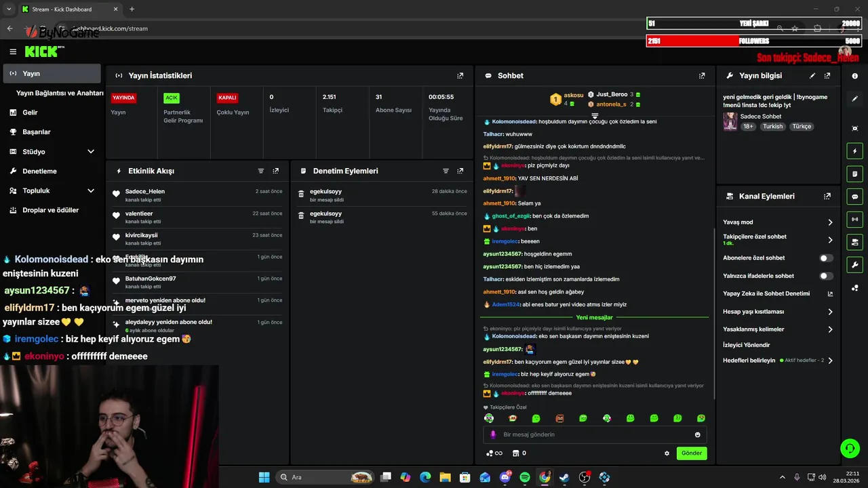Screen dimensions: 868x488
Task: Expand the Topluluk sidebar section
Action: [x=91, y=191]
